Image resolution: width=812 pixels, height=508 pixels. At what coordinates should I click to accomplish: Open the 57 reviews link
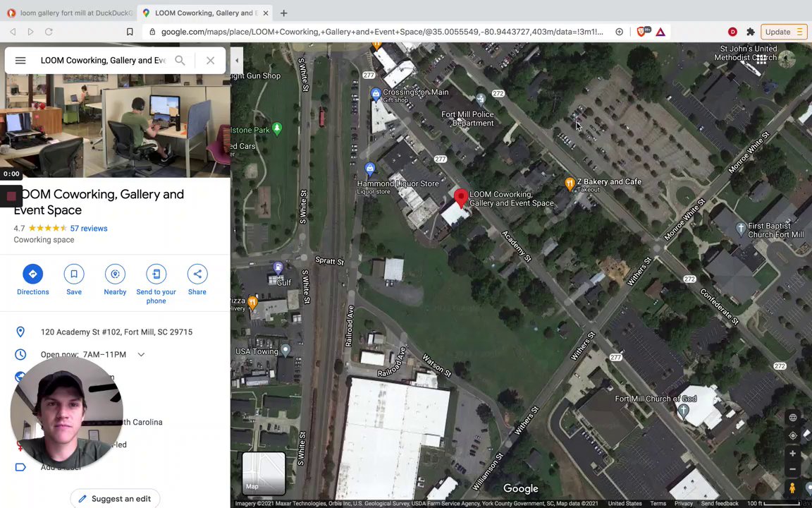tap(89, 228)
